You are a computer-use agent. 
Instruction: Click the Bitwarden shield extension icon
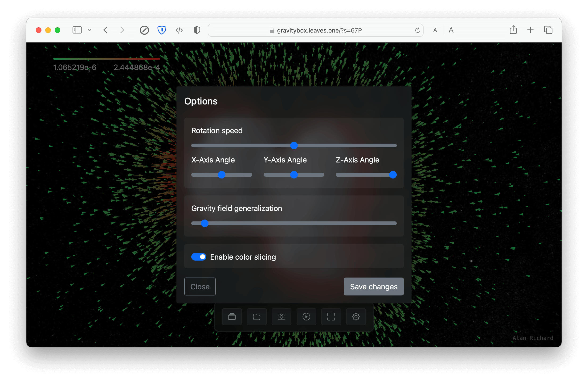tap(162, 30)
